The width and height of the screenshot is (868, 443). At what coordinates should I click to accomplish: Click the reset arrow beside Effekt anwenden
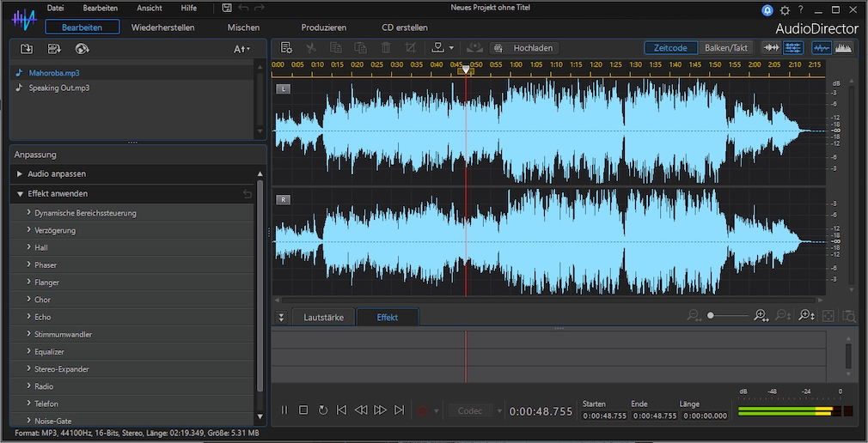tap(248, 193)
